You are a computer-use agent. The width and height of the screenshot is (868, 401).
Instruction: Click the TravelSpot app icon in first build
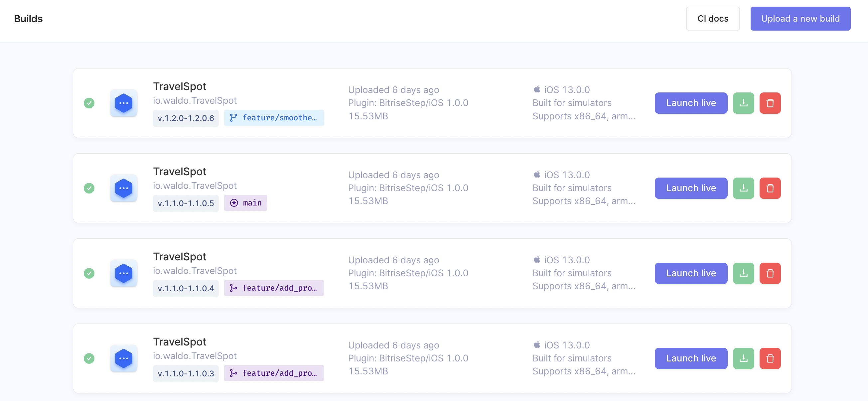click(x=124, y=103)
